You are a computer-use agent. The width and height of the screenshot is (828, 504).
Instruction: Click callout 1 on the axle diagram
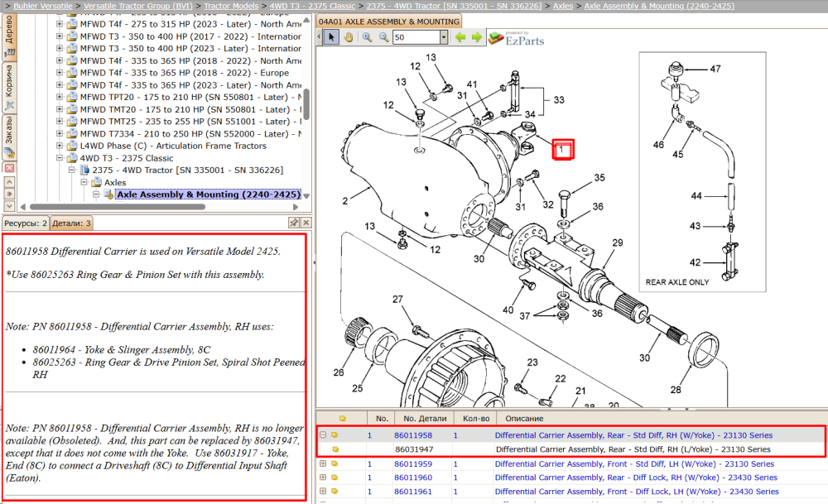coord(562,149)
